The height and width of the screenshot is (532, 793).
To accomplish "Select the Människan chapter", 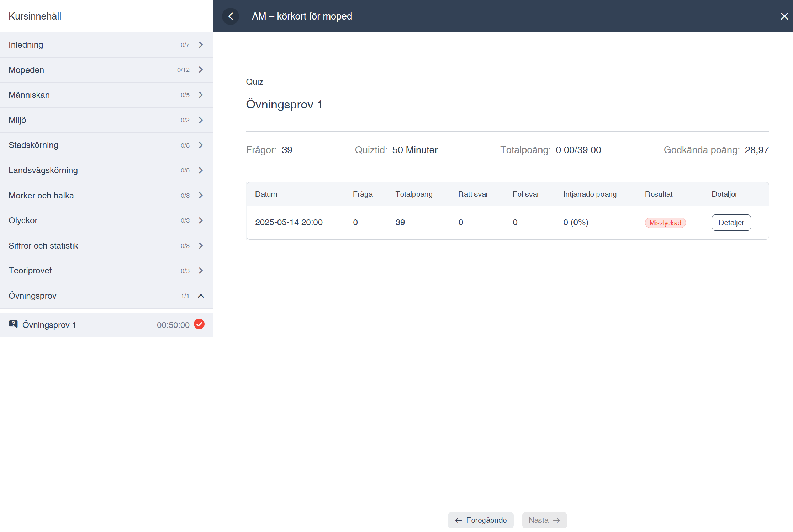I will [106, 95].
